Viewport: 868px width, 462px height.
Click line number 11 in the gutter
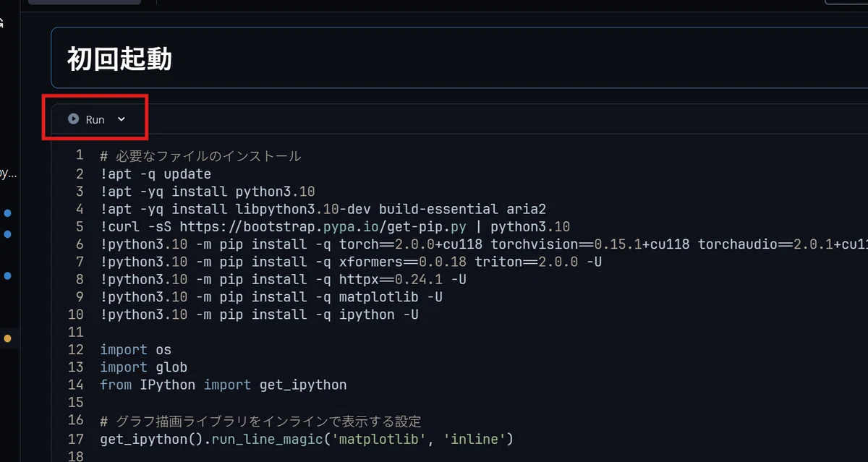click(75, 333)
